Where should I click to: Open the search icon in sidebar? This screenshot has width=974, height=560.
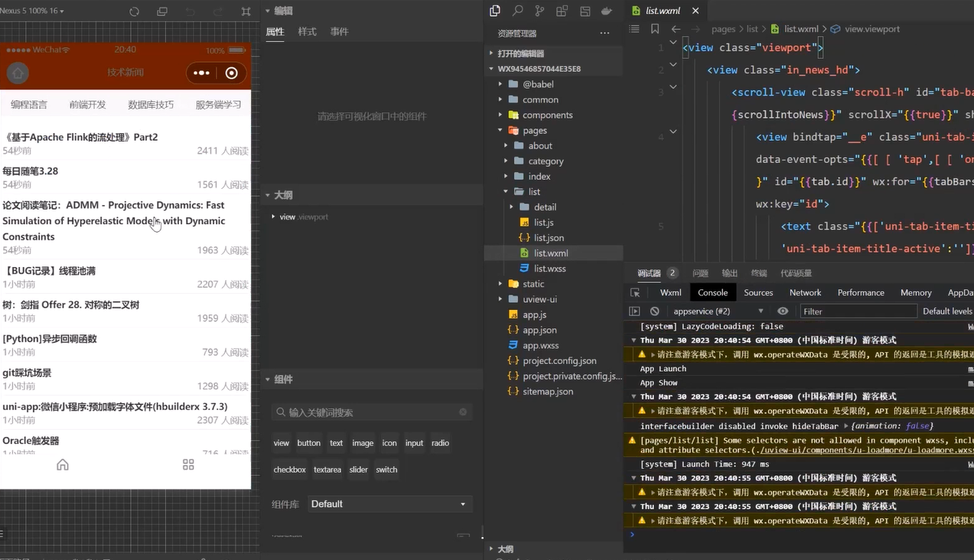pos(518,11)
